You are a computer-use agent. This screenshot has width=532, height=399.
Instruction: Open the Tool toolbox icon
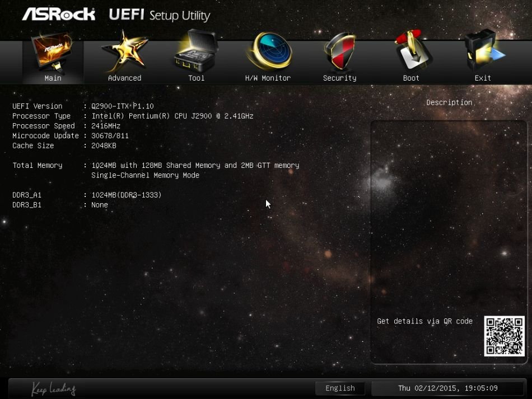click(x=196, y=51)
